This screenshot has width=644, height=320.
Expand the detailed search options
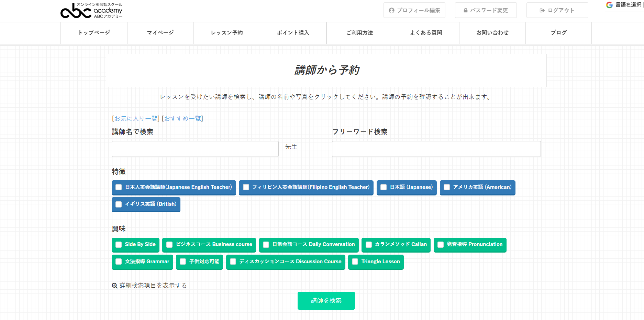tap(153, 286)
